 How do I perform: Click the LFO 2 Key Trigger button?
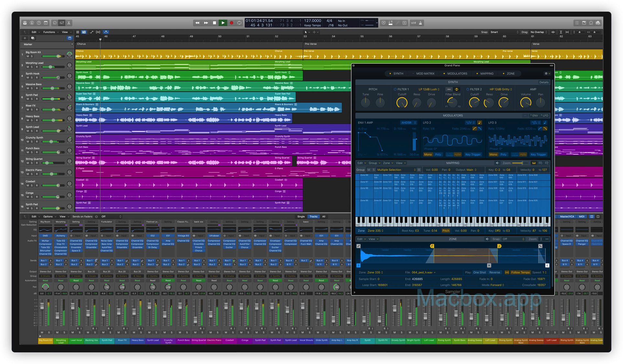click(x=473, y=155)
